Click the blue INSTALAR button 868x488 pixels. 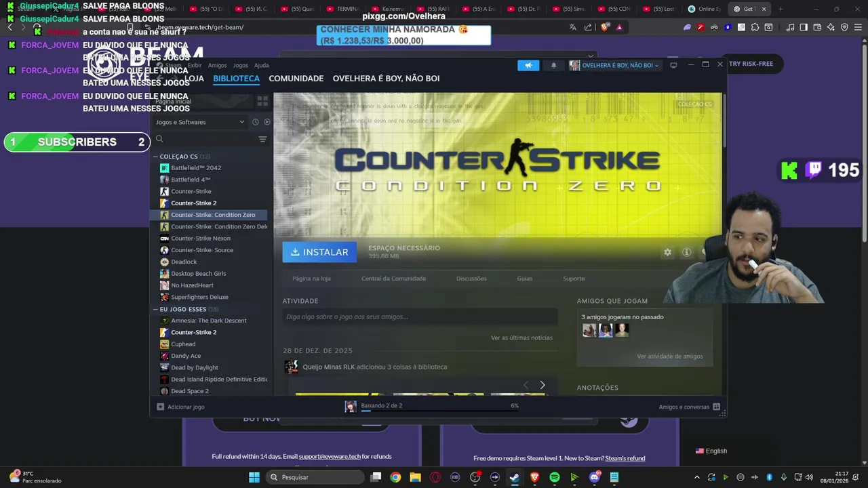coord(319,252)
